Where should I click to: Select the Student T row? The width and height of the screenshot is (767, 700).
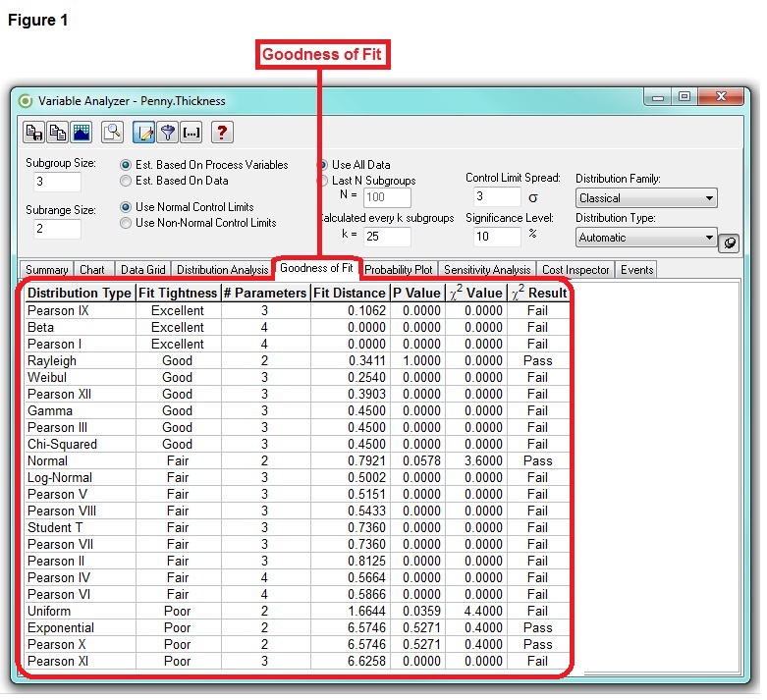click(298, 528)
